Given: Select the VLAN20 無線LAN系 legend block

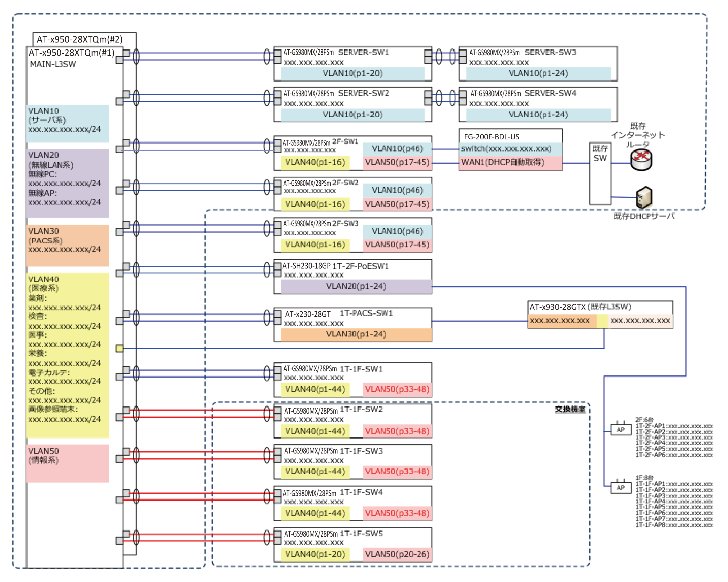Looking at the screenshot, I should pos(68,184).
